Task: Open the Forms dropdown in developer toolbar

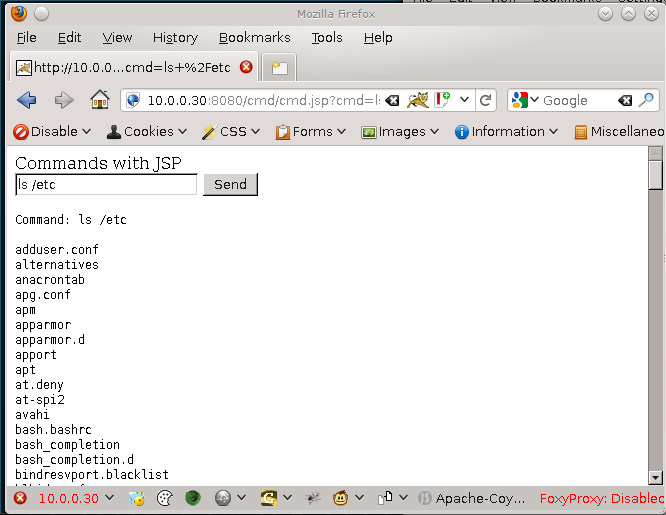Action: tap(311, 131)
